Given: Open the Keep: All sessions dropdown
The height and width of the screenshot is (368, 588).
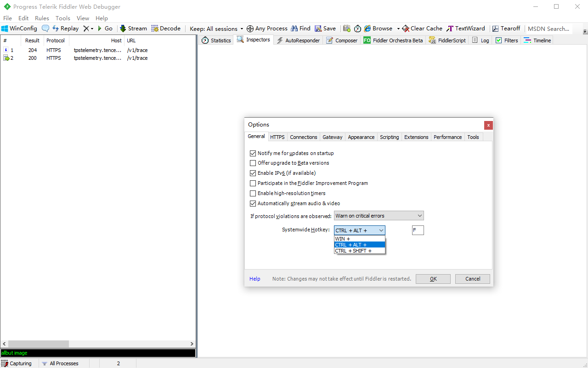Looking at the screenshot, I should [216, 29].
